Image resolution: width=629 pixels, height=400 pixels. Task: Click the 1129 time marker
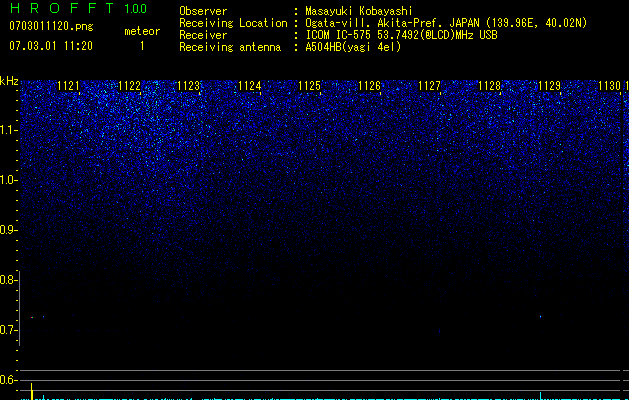coord(549,86)
